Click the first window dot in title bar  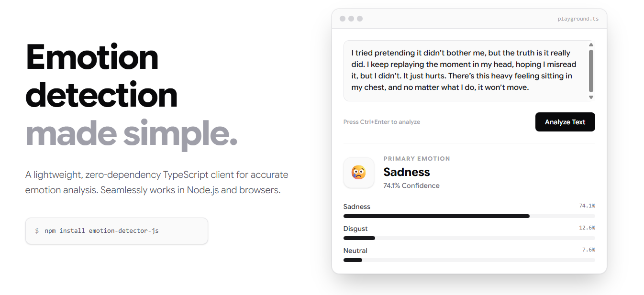pyautogui.click(x=342, y=19)
